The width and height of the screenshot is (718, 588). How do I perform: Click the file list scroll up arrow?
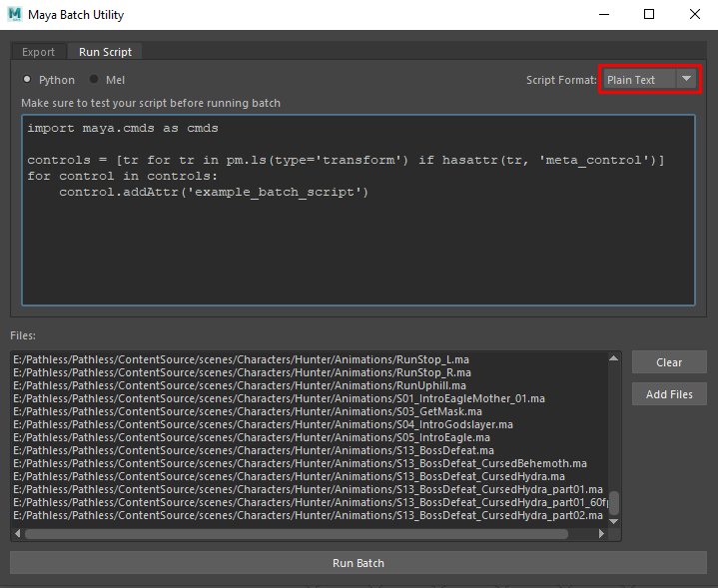click(x=614, y=358)
